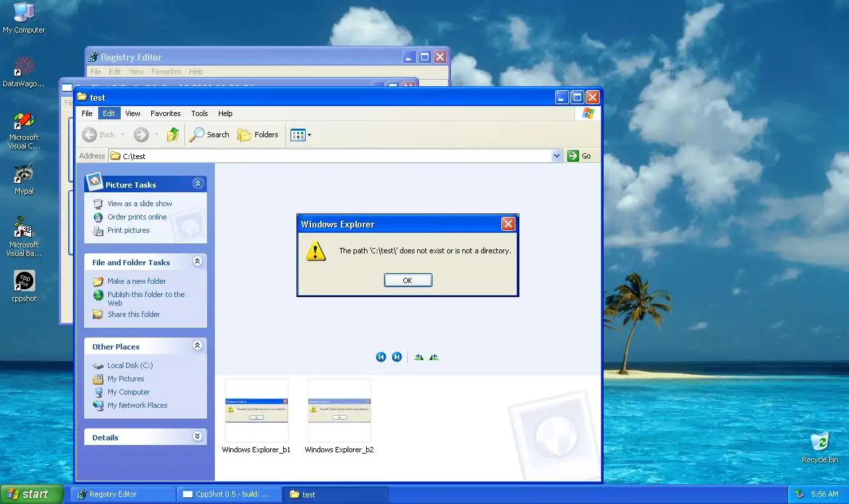The height and width of the screenshot is (504, 849).
Task: Open Microsoft Visual C++ desktop shortcut
Action: click(x=24, y=130)
